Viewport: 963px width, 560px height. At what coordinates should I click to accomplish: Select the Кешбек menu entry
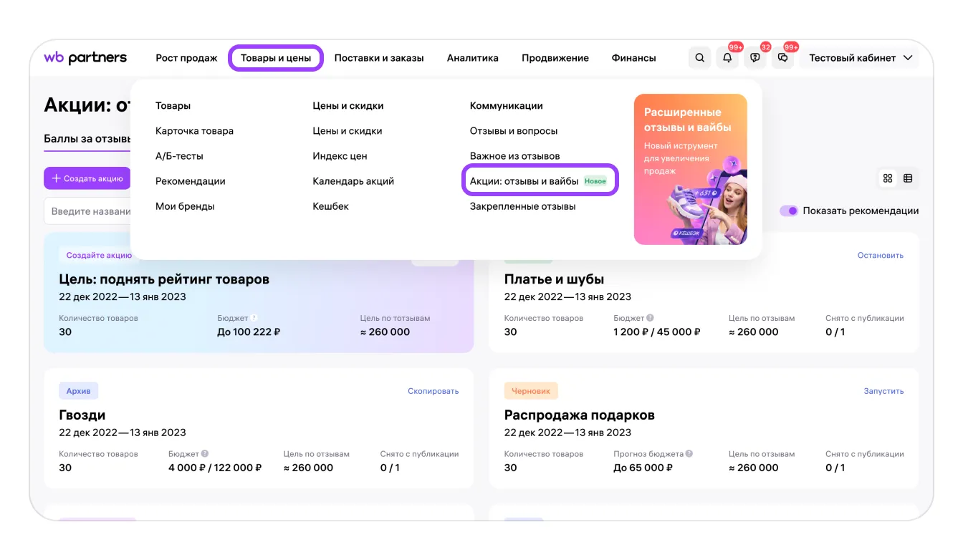331,206
